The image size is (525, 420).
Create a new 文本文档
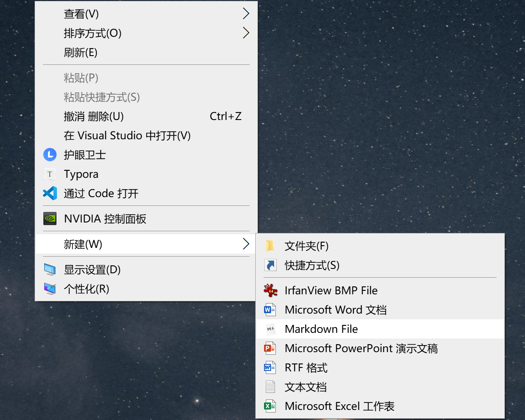pos(380,387)
